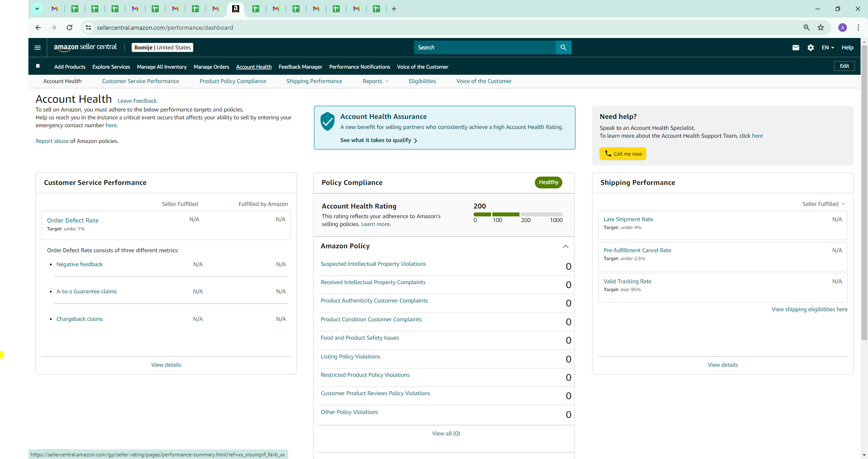The width and height of the screenshot is (868, 459).
Task: Open Explore Services menu item
Action: [111, 67]
